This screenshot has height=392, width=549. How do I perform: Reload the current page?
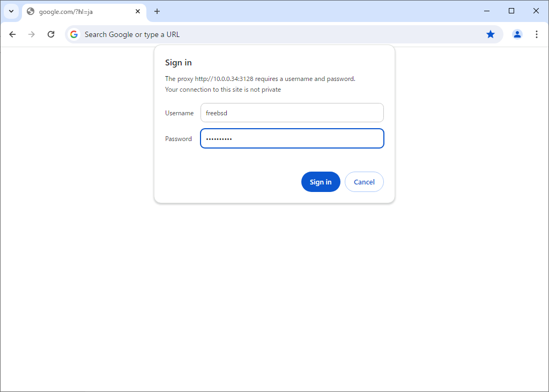51,34
